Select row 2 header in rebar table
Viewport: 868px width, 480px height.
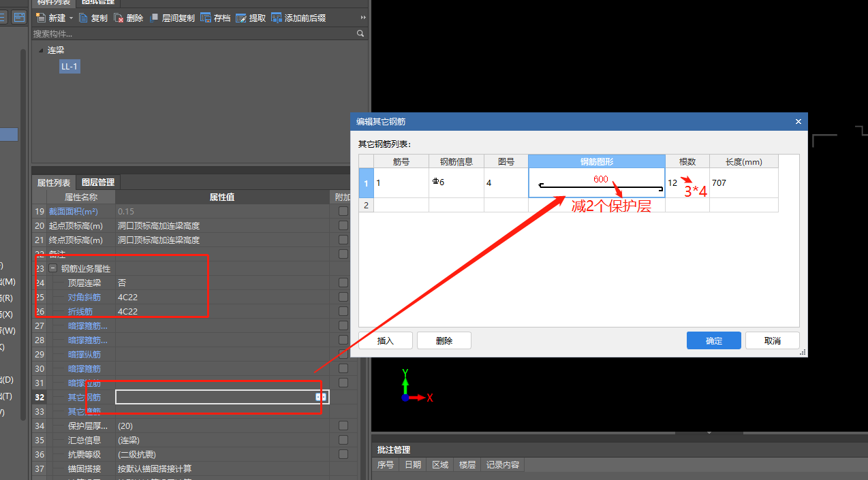pyautogui.click(x=367, y=204)
